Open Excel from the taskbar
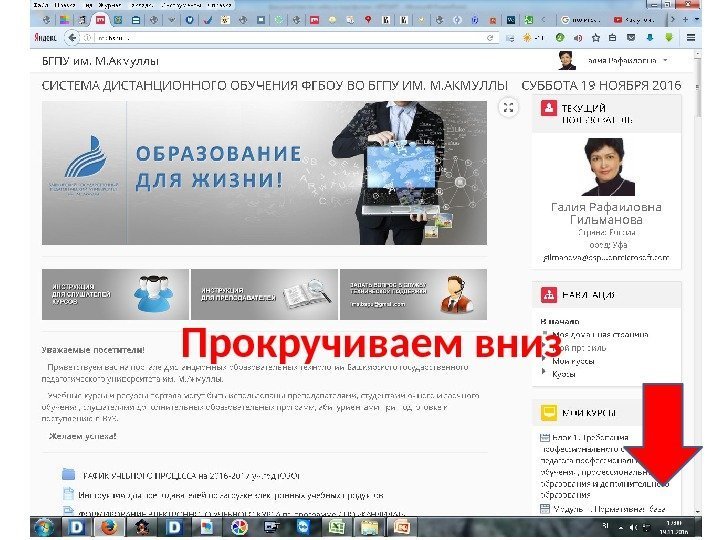This screenshot has height=540, width=720. tap(337, 527)
